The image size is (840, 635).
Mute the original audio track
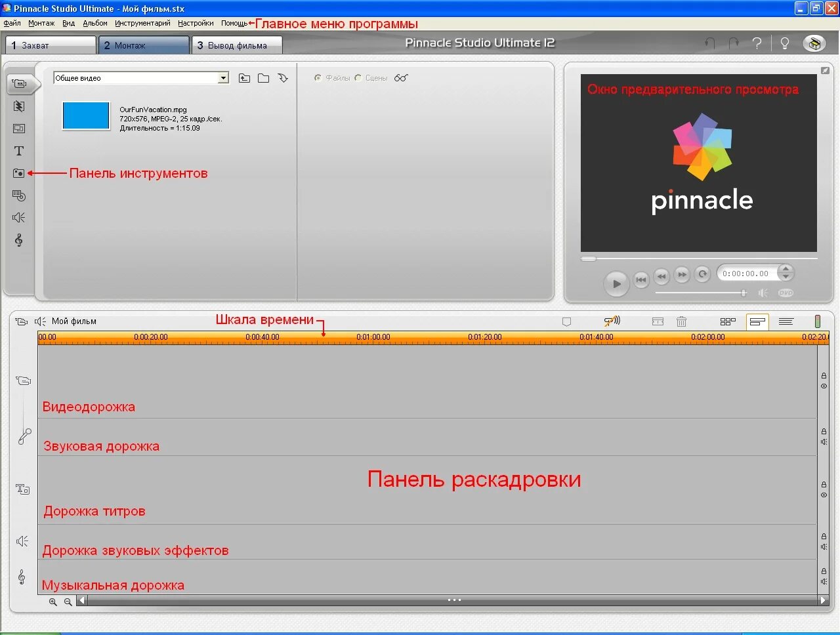pos(824,442)
